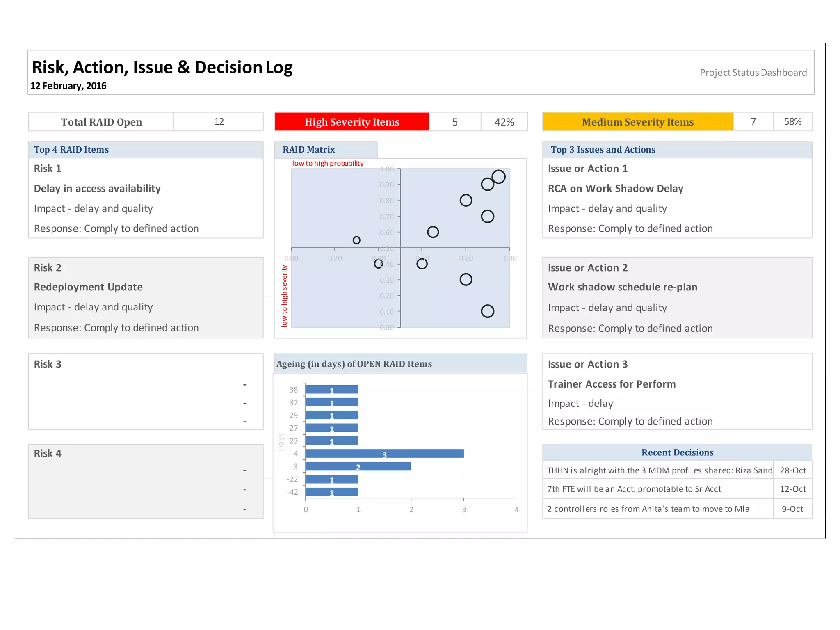Select the Total RAID Open label
Screen dimensions: 840x630
click(x=101, y=122)
